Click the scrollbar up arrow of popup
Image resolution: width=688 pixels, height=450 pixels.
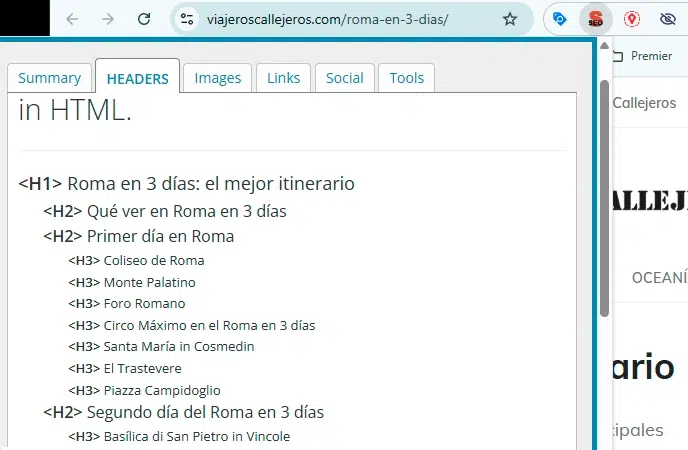tap(604, 46)
